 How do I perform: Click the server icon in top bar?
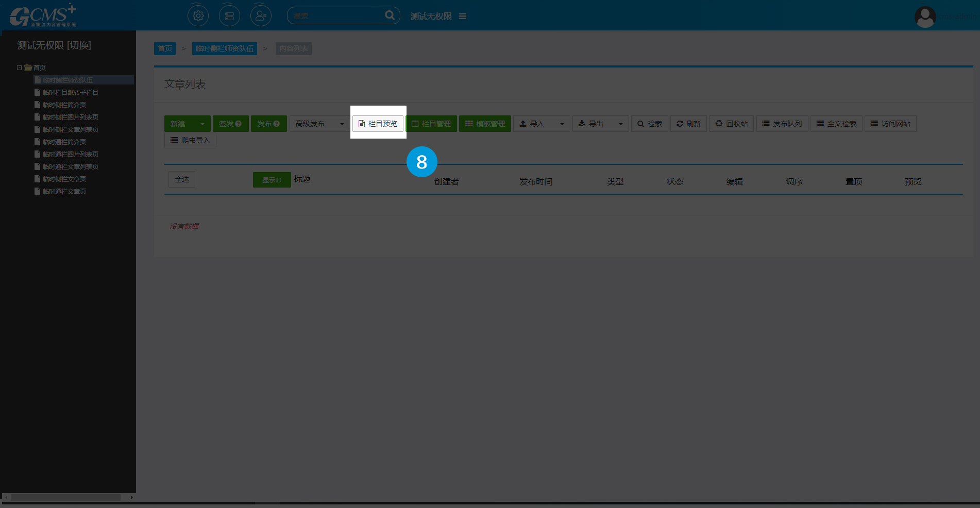[x=229, y=16]
